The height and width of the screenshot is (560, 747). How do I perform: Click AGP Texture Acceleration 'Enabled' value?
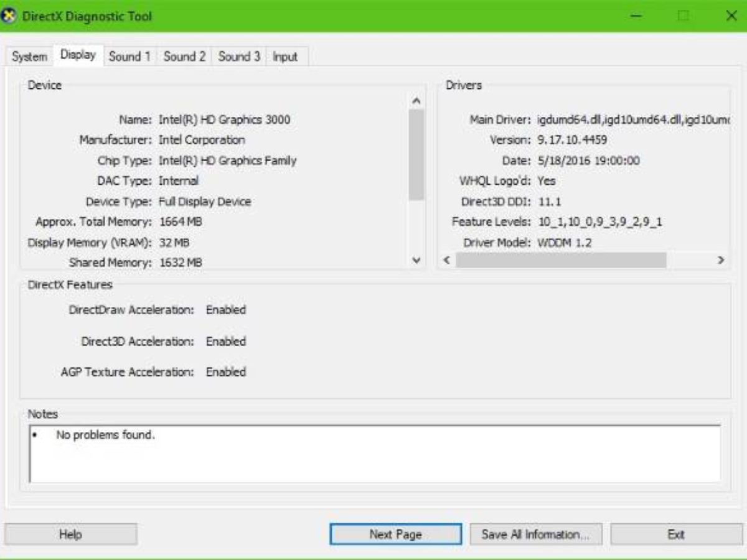point(226,372)
